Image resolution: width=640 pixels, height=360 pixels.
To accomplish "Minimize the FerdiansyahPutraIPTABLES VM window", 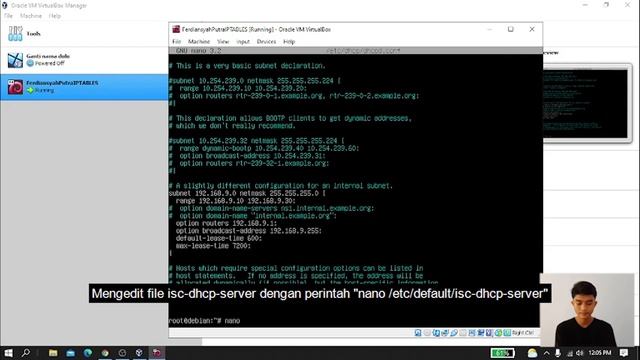I will click(489, 29).
